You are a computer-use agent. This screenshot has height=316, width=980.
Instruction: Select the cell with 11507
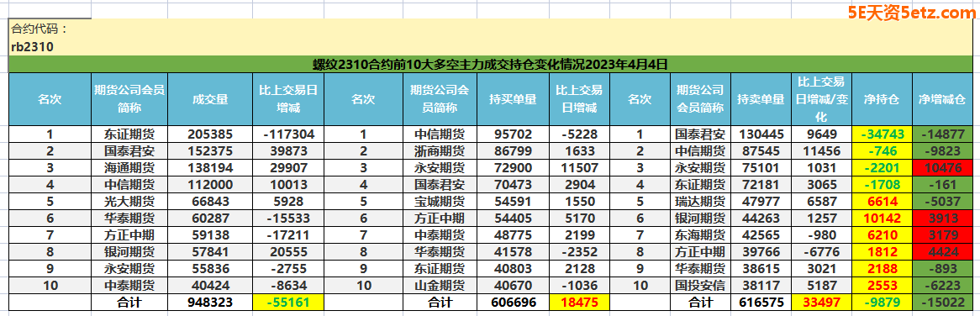click(x=579, y=168)
